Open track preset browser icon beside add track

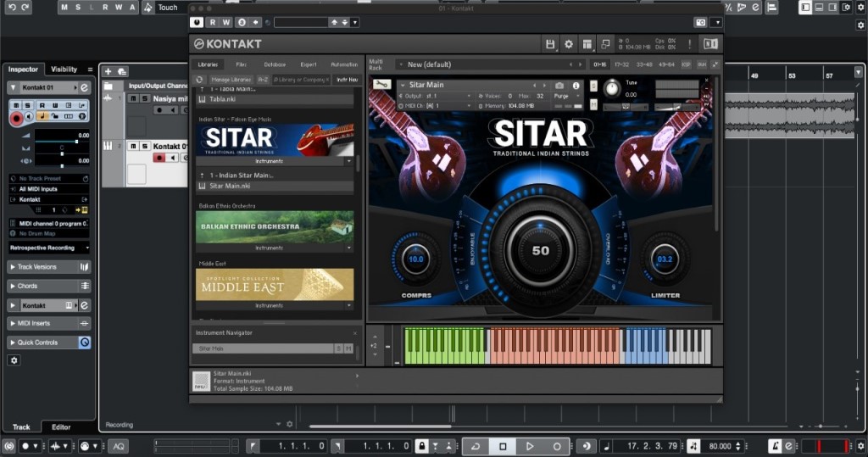coord(122,71)
